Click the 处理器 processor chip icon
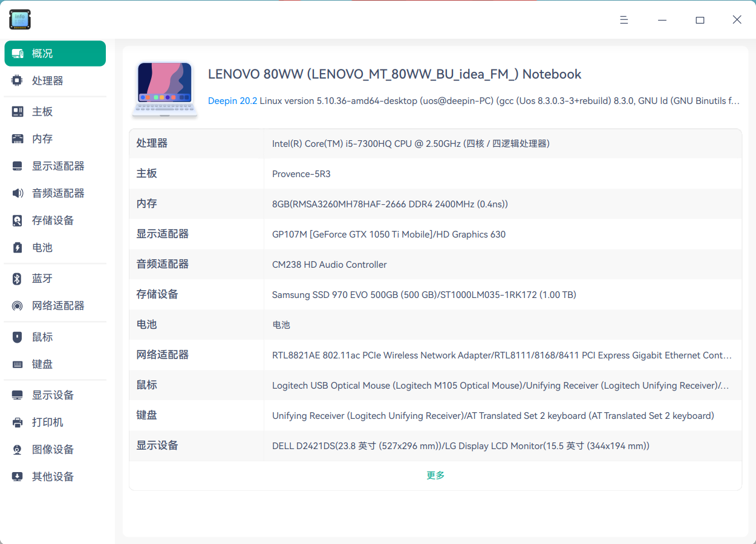This screenshot has width=756, height=544. pos(18,80)
